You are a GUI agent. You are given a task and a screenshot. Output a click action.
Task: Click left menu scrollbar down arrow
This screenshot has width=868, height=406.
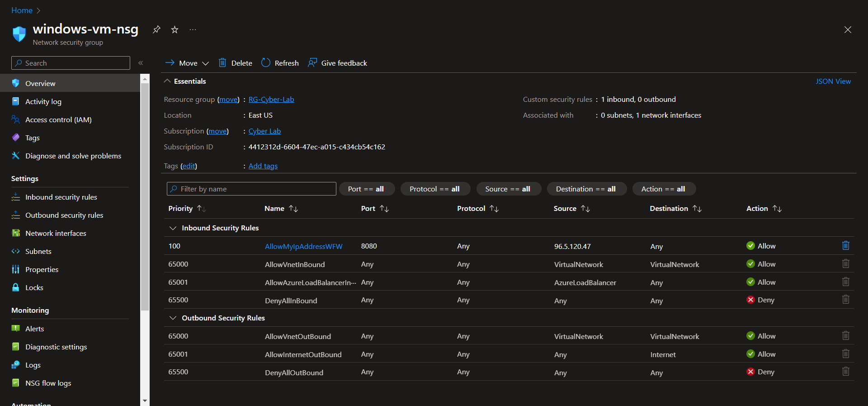tap(145, 401)
